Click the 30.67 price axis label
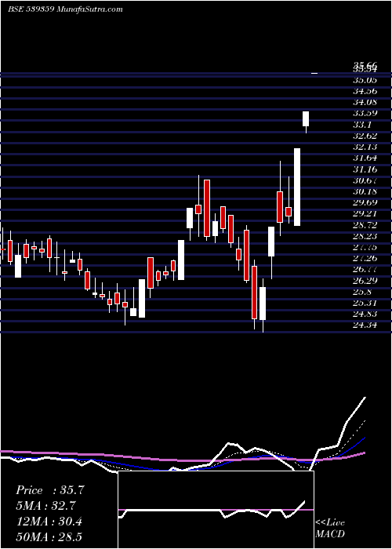The height and width of the screenshot is (549, 392). click(365, 181)
